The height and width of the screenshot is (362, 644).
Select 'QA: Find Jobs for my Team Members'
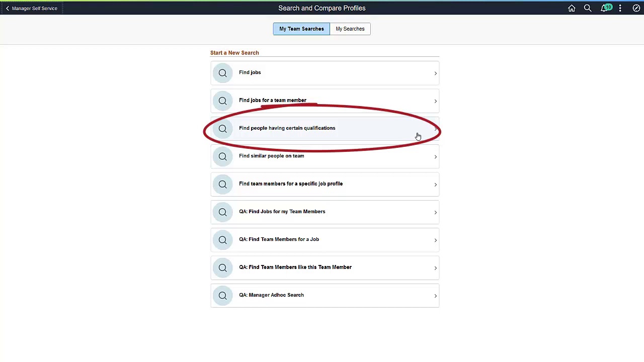282,212
